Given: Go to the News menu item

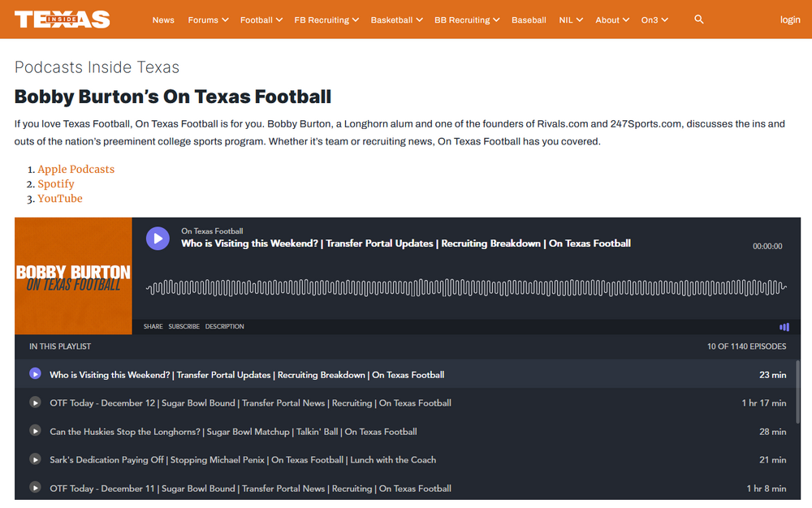Looking at the screenshot, I should point(163,19).
